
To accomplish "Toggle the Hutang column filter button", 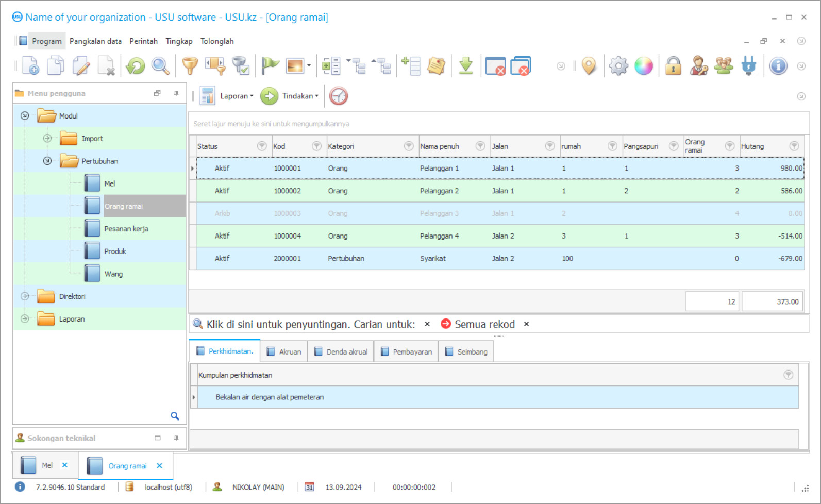I will pos(794,146).
